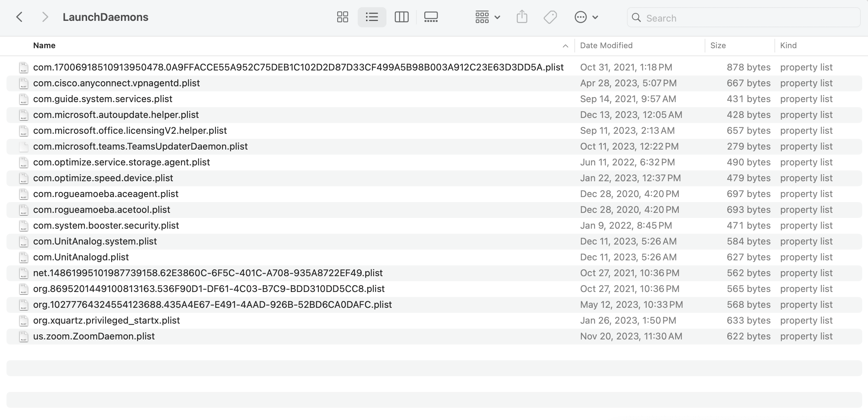Image resolution: width=868 pixels, height=420 pixels.
Task: Toggle sort by Kind column
Action: click(x=788, y=45)
